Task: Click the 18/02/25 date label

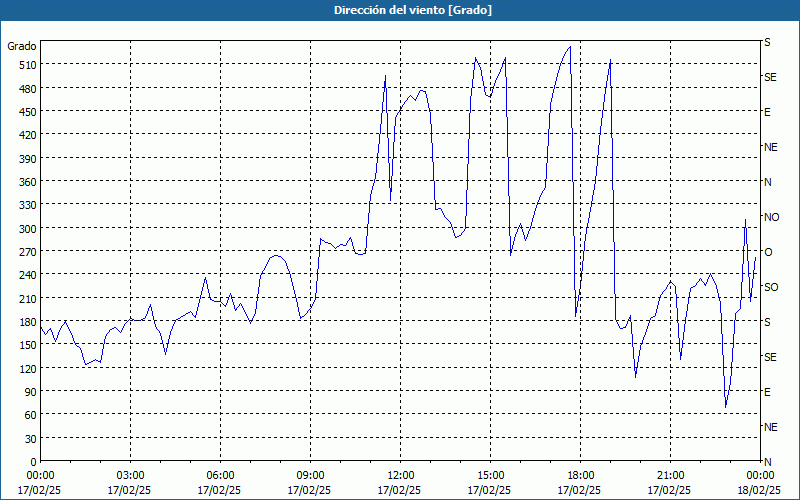Action: (761, 490)
